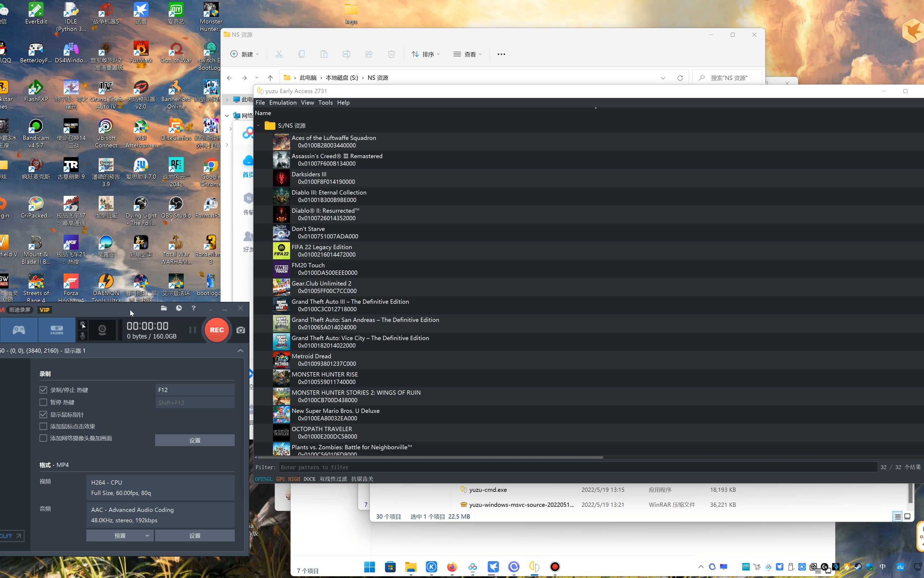
Task: Open Bandicam output folder icon
Action: (x=164, y=308)
